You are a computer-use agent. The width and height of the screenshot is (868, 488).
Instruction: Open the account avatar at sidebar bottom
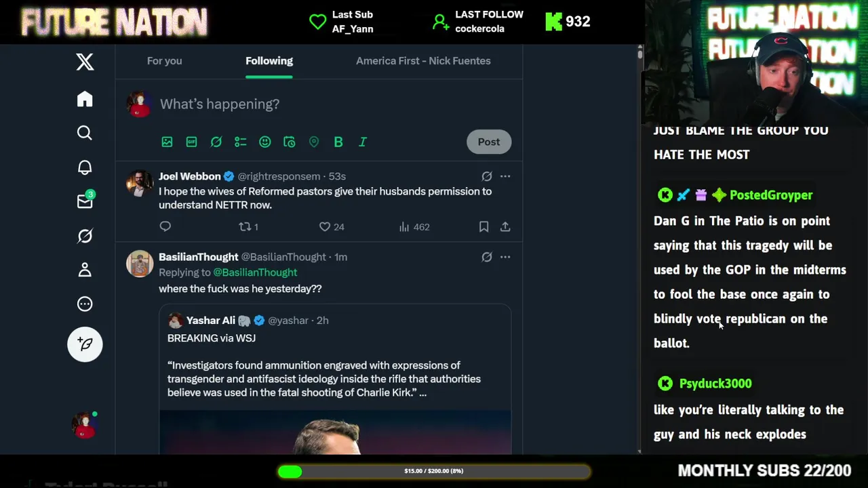click(x=85, y=425)
